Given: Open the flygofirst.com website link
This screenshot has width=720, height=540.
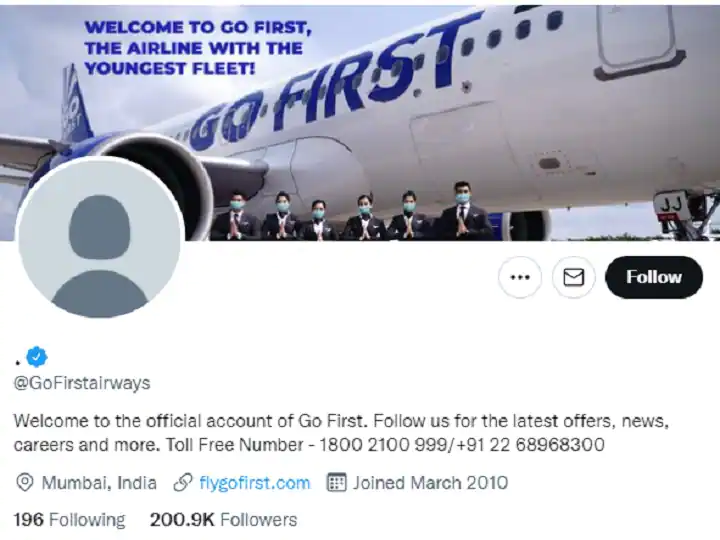Looking at the screenshot, I should 254,483.
